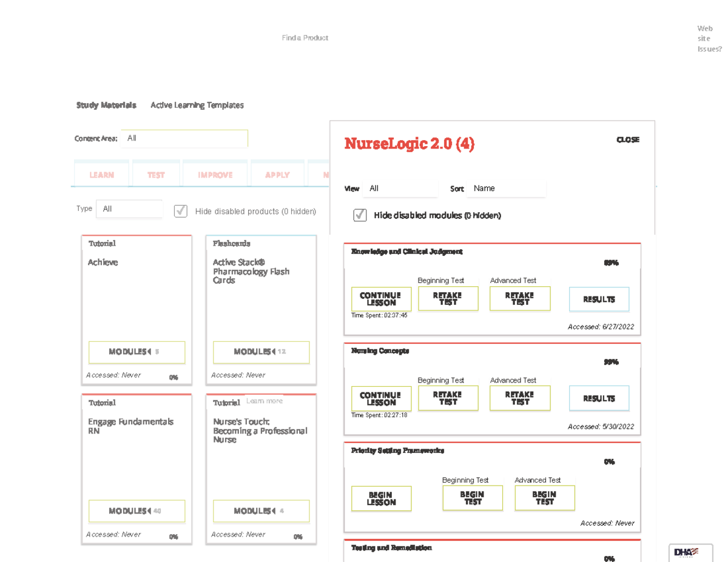
Task: Click the Web site Issues link
Action: [x=709, y=39]
